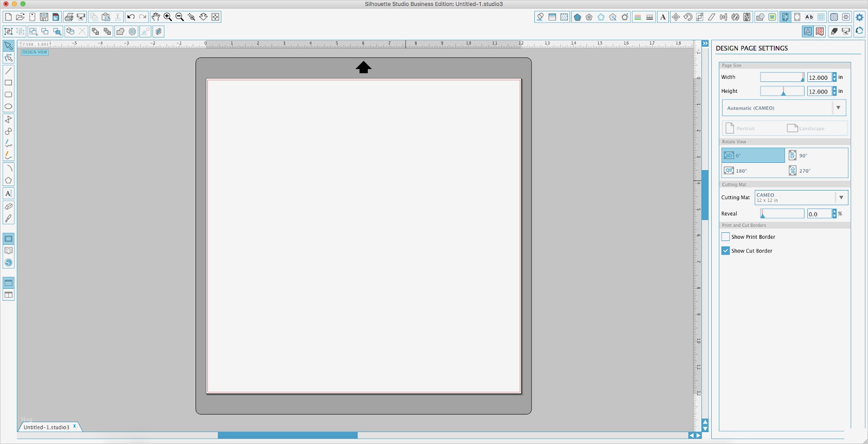Open the Offset concentric circles icon
The image size is (868, 444).
132,31
